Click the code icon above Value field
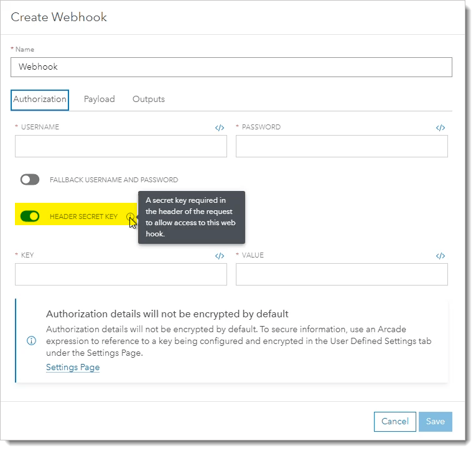 click(441, 256)
